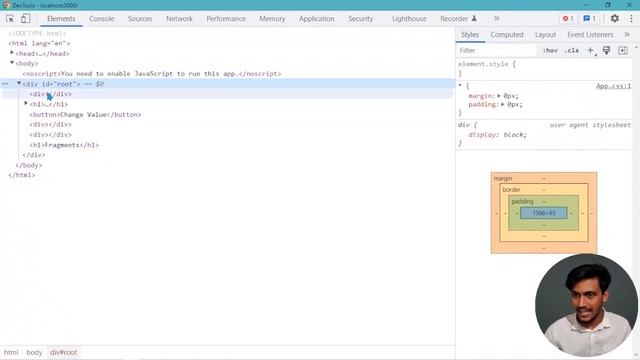The image size is (640, 360).
Task: Click the red error count badge
Action: [x=568, y=18]
